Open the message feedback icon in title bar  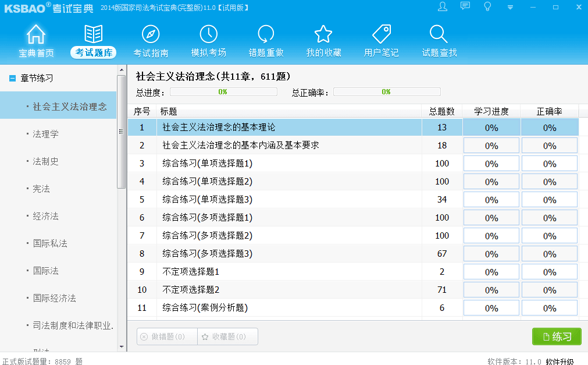465,7
